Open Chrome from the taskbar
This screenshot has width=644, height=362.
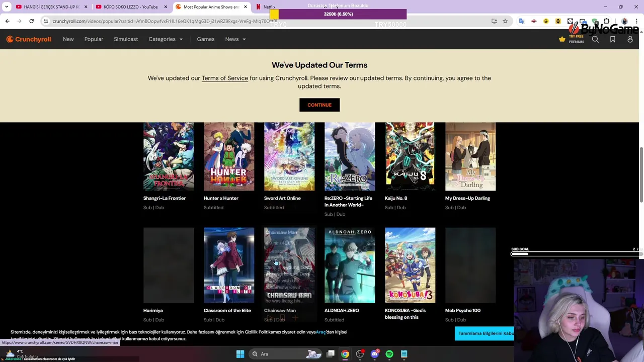click(x=345, y=354)
